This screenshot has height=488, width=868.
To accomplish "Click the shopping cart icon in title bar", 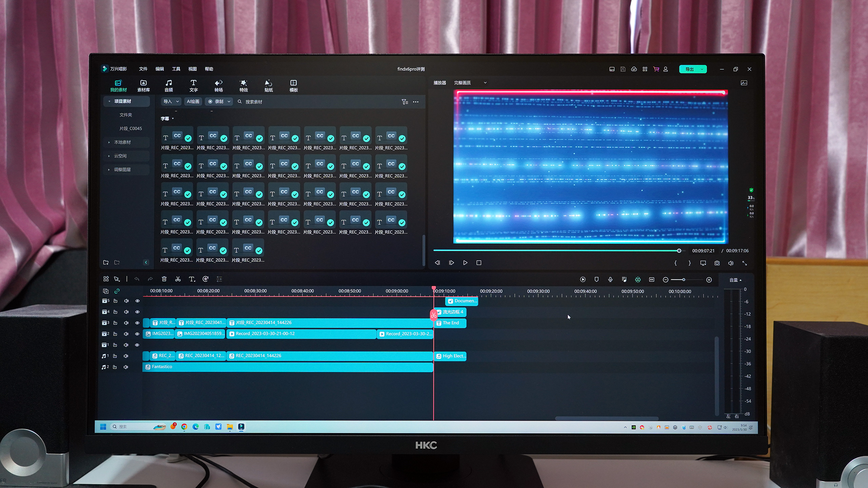I will [x=656, y=69].
